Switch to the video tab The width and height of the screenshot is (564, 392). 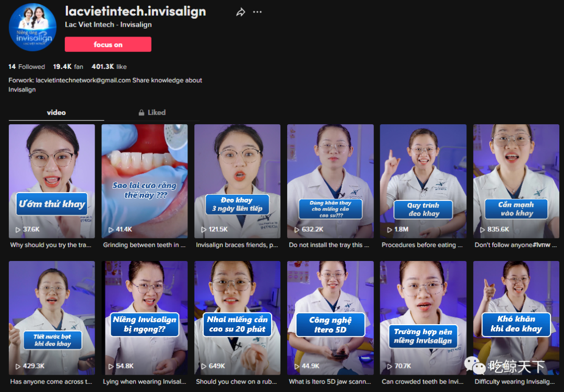tap(56, 113)
